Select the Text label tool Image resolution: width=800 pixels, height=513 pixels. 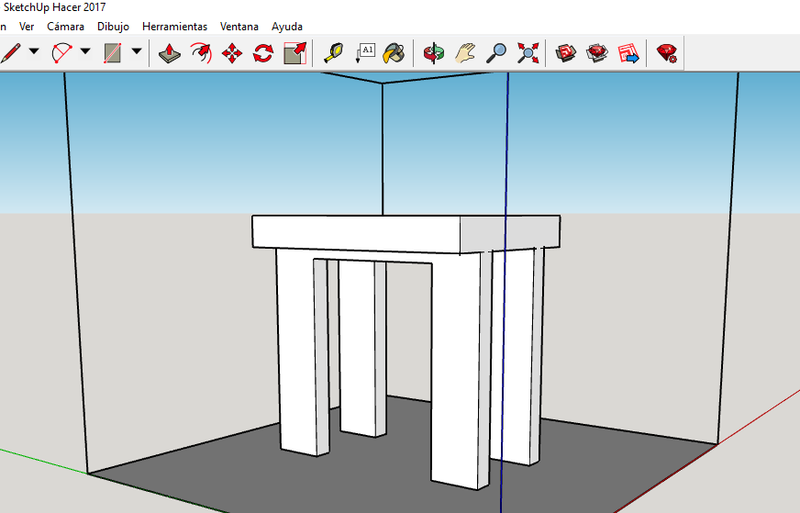click(x=365, y=53)
